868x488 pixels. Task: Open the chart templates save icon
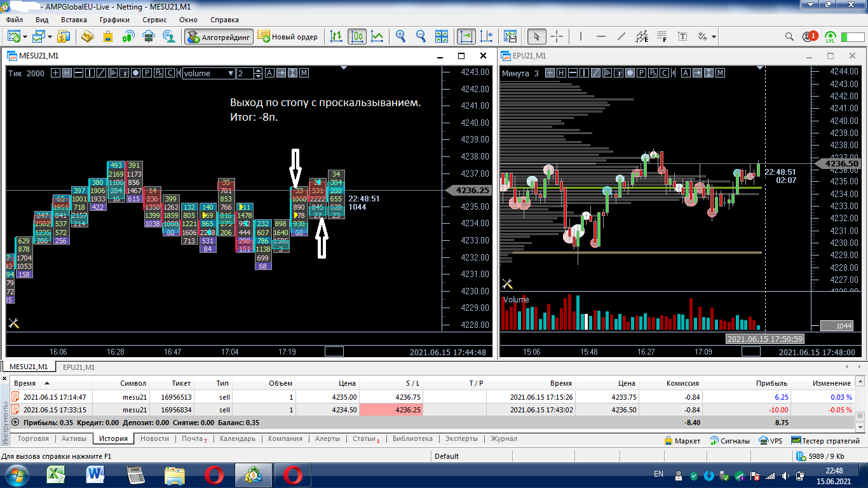coord(510,36)
